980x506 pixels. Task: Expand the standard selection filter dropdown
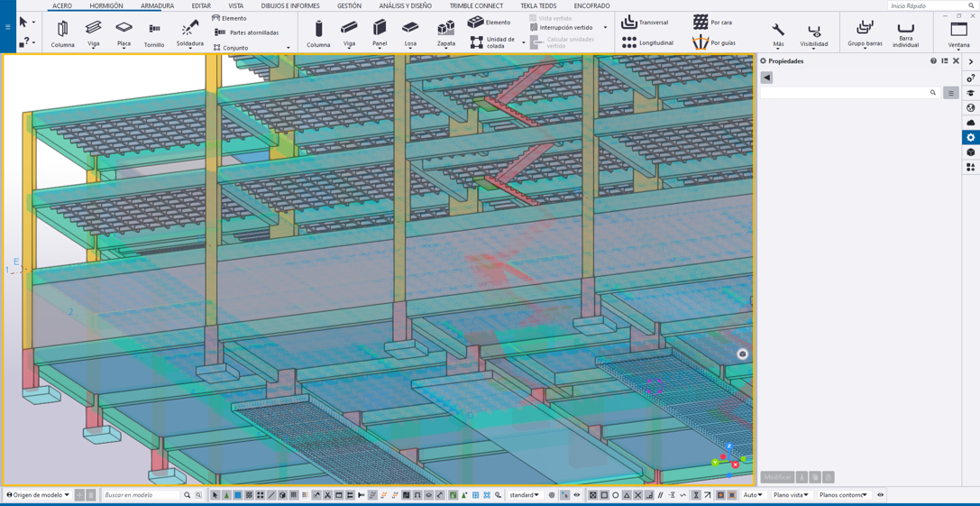(x=524, y=495)
